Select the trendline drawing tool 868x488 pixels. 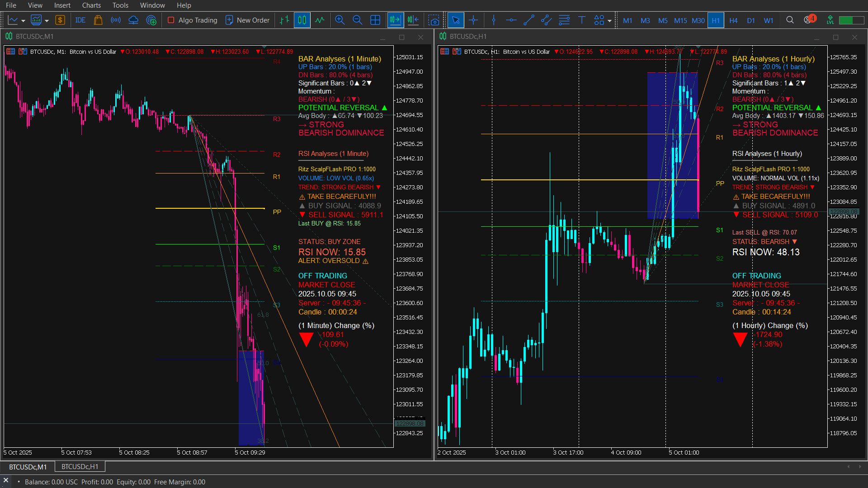tap(528, 20)
